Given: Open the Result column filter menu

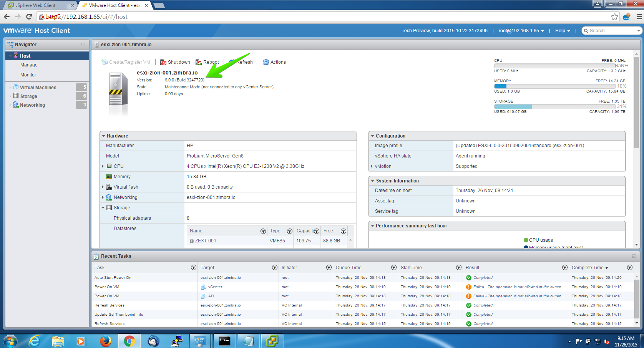Looking at the screenshot, I should 565,268.
